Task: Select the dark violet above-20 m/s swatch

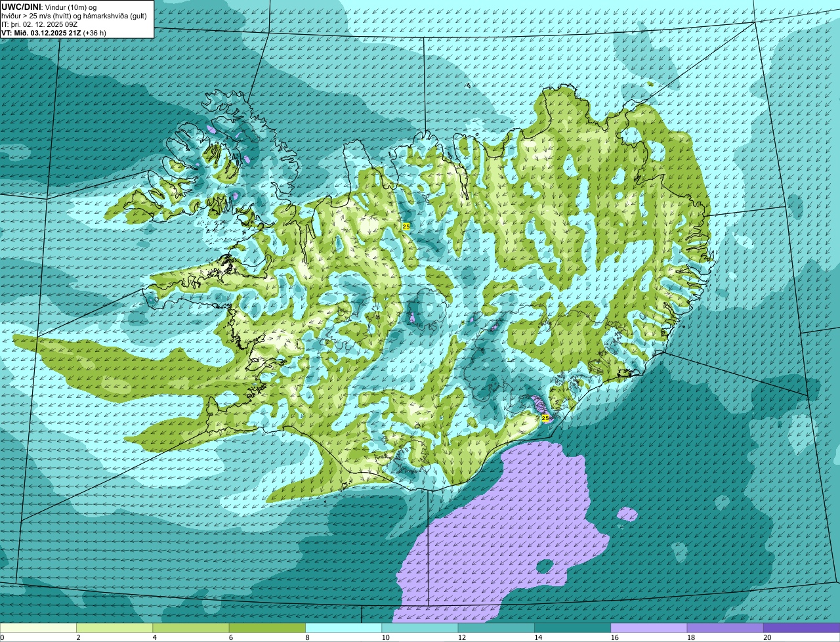Action: click(x=801, y=628)
